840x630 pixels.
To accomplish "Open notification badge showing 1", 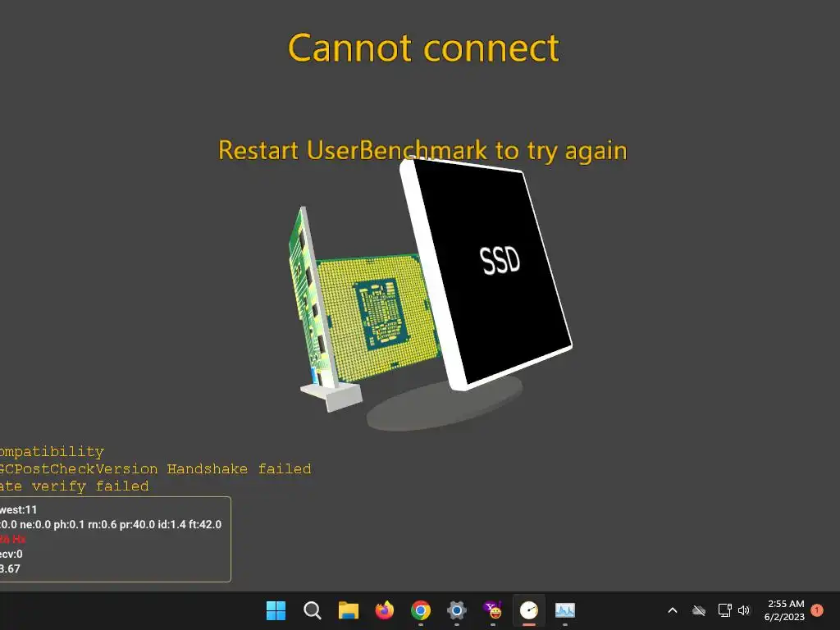I will (x=817, y=610).
